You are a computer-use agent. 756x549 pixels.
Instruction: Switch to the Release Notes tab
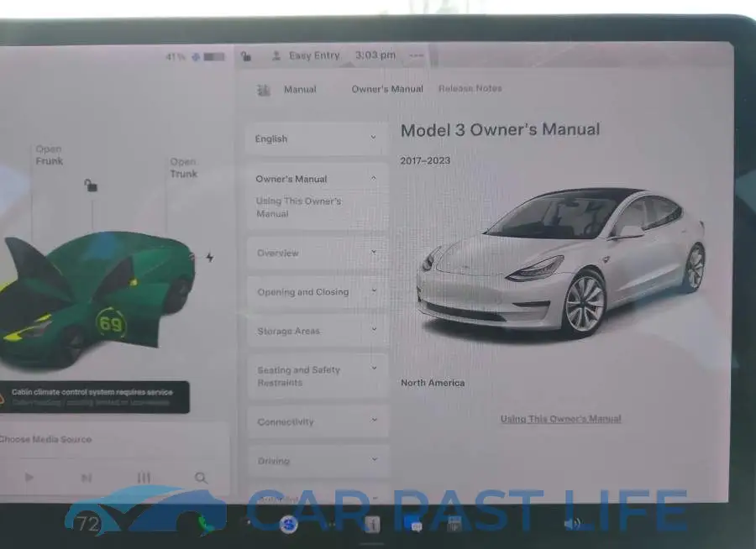470,88
